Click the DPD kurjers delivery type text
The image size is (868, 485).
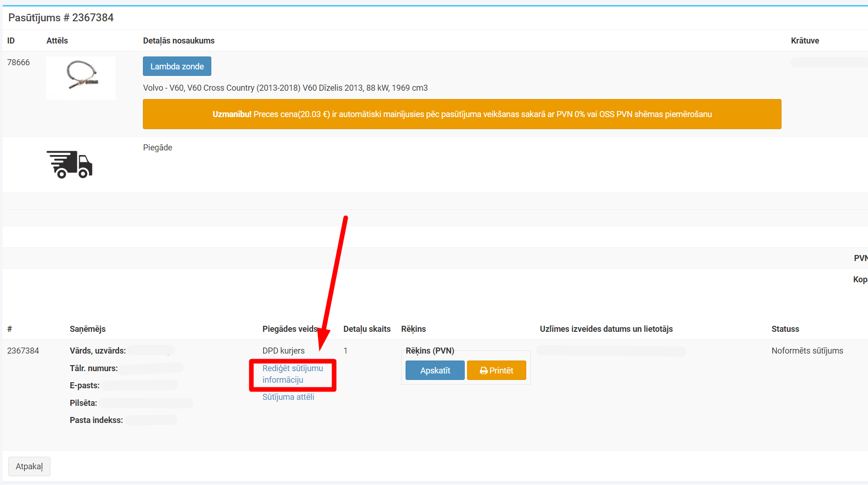[283, 351]
